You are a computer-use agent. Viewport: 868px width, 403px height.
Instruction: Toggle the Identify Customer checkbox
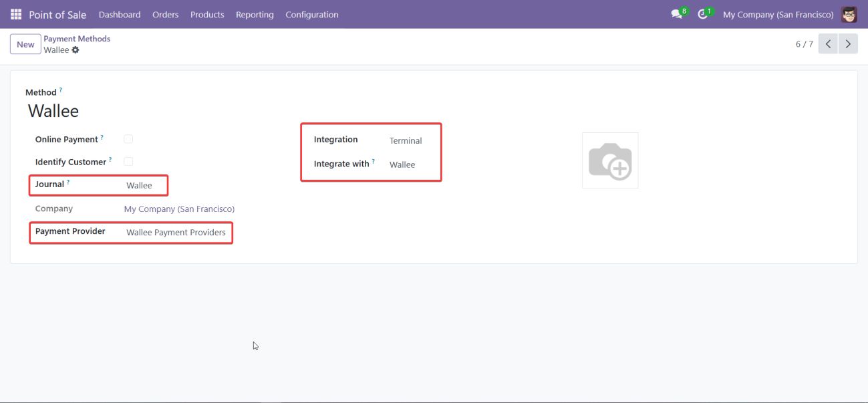point(128,161)
